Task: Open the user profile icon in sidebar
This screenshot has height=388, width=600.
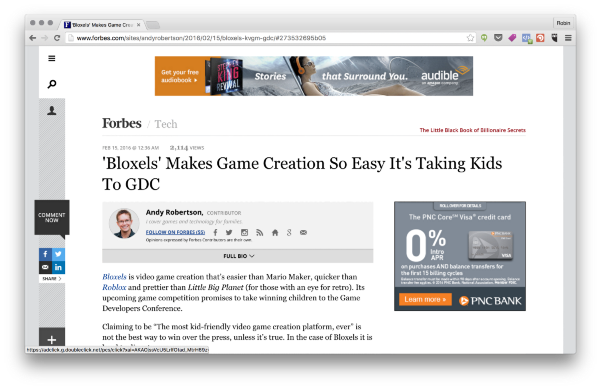Action: tap(52, 111)
